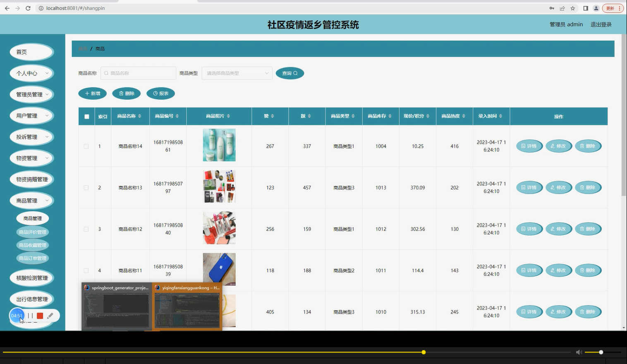Viewport: 627px width, 364px height.
Task: Click the detail icon for 商品名称12
Action: [x=524, y=229]
